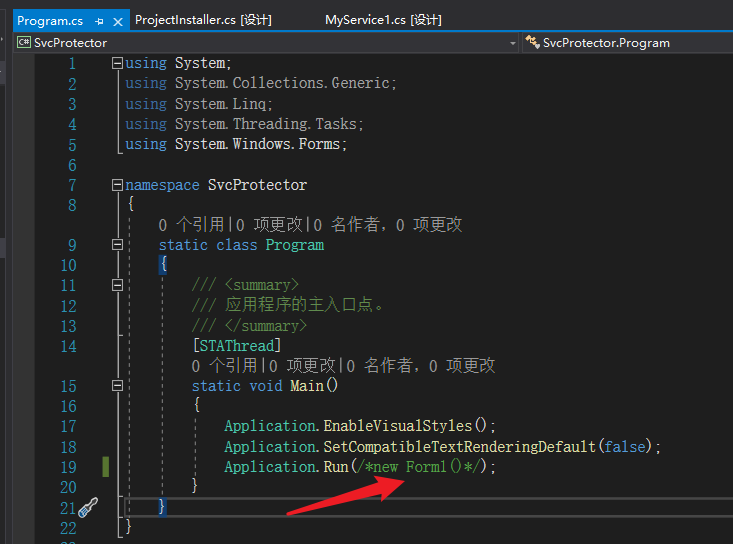Click the screwdriver quick actions icon
This screenshot has height=544, width=733.
point(88,507)
